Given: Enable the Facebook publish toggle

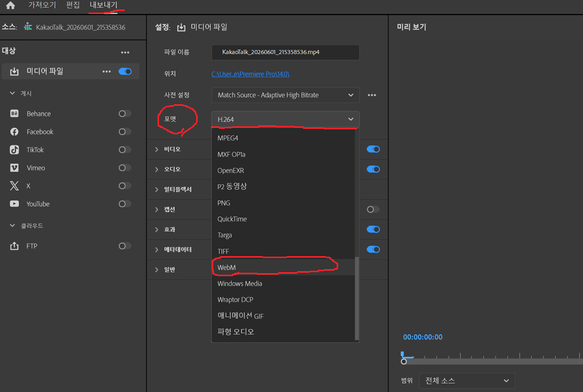Looking at the screenshot, I should [124, 131].
